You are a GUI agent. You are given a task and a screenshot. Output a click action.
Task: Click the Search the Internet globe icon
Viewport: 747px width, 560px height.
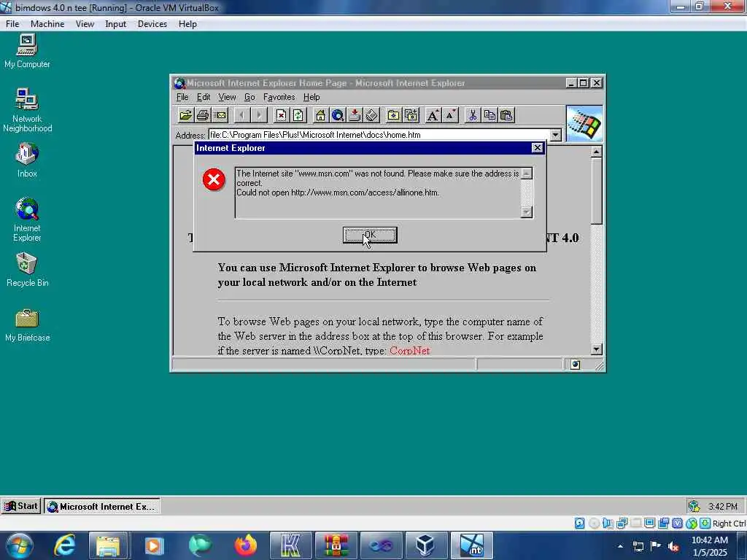[338, 115]
